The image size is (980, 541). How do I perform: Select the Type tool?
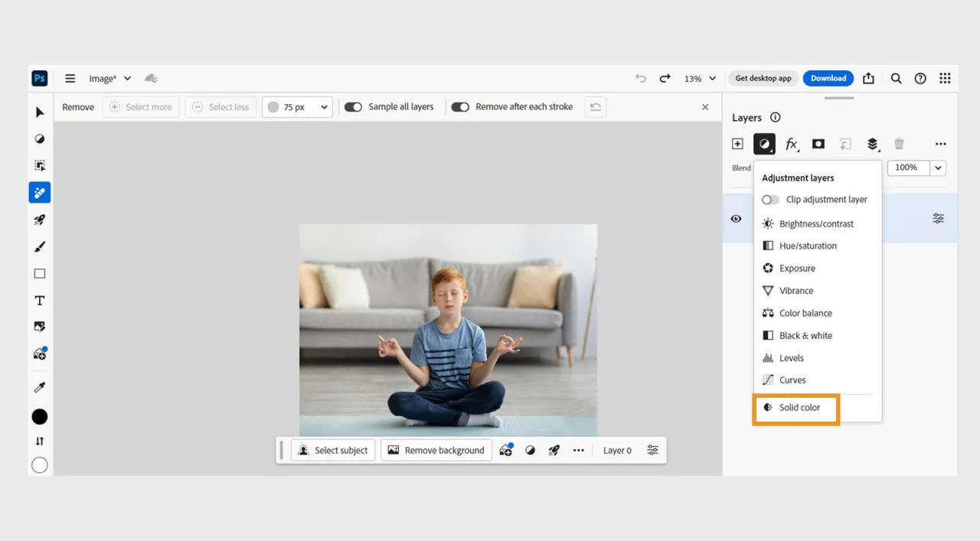tap(39, 300)
